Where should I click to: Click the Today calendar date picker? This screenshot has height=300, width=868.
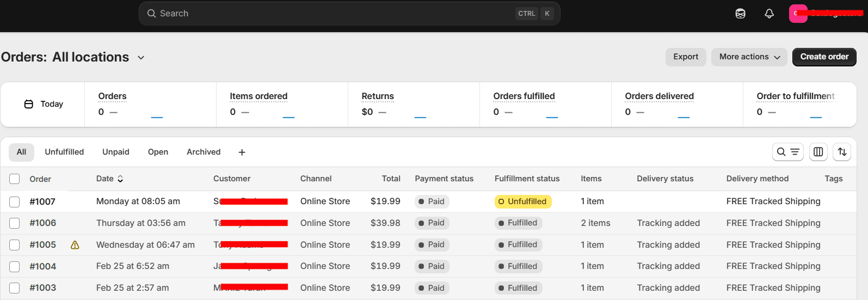click(44, 104)
